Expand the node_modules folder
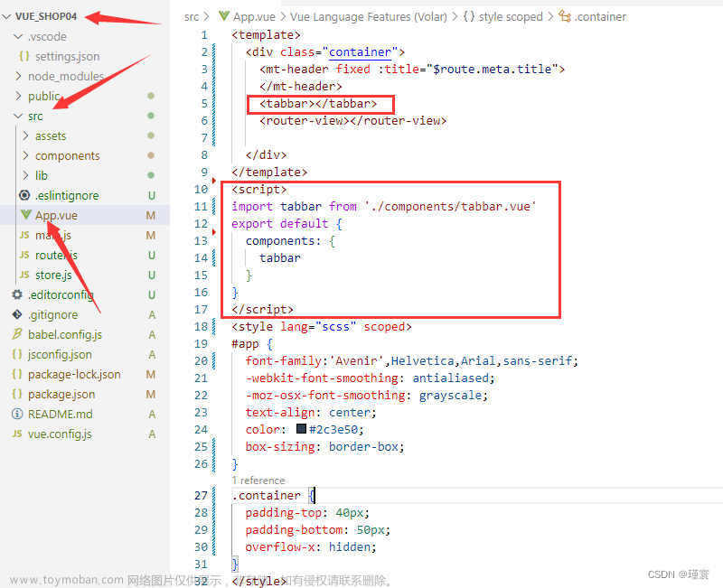This screenshot has width=723, height=588. tap(18, 76)
